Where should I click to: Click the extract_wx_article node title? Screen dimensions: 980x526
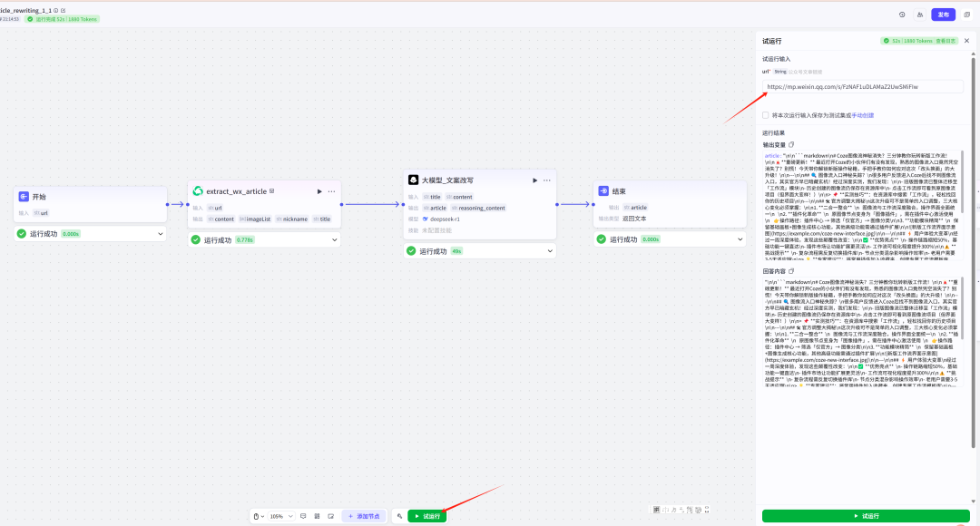point(236,191)
